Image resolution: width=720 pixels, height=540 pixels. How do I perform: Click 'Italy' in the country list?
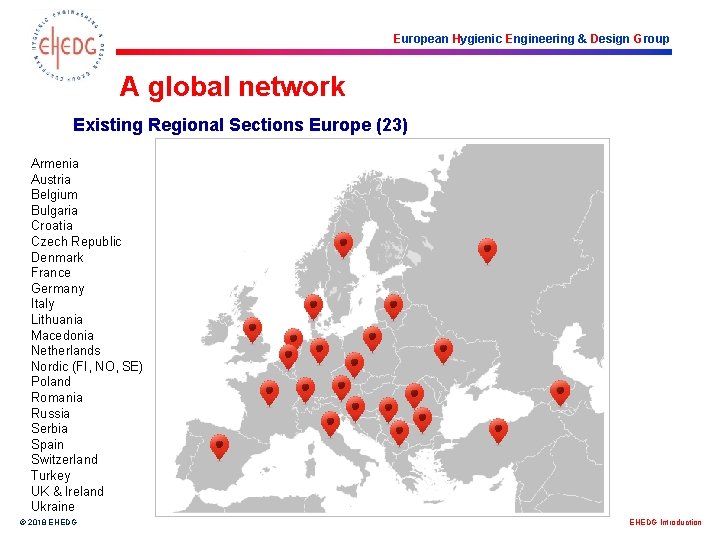[42, 304]
